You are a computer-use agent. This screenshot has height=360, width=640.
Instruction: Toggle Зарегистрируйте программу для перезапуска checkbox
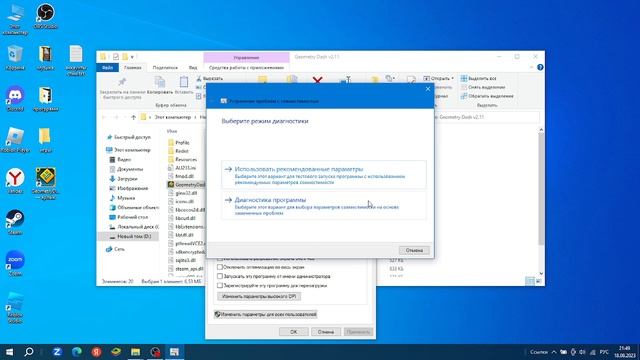pyautogui.click(x=220, y=285)
